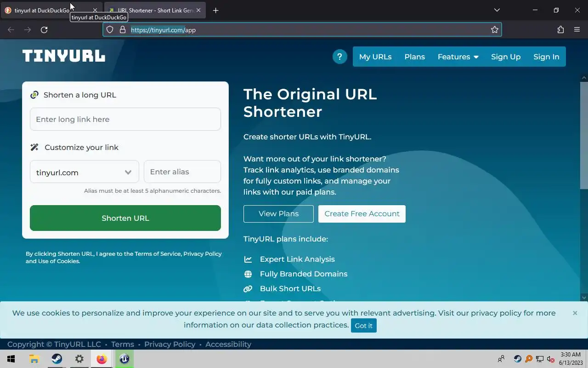Open the Terms footer link
The image size is (588, 368).
click(x=123, y=344)
